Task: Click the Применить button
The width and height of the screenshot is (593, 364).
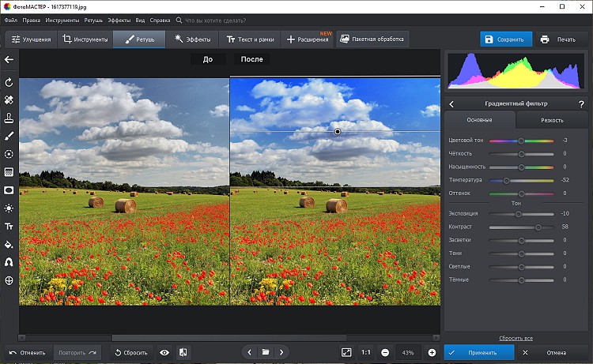Action: click(x=481, y=352)
